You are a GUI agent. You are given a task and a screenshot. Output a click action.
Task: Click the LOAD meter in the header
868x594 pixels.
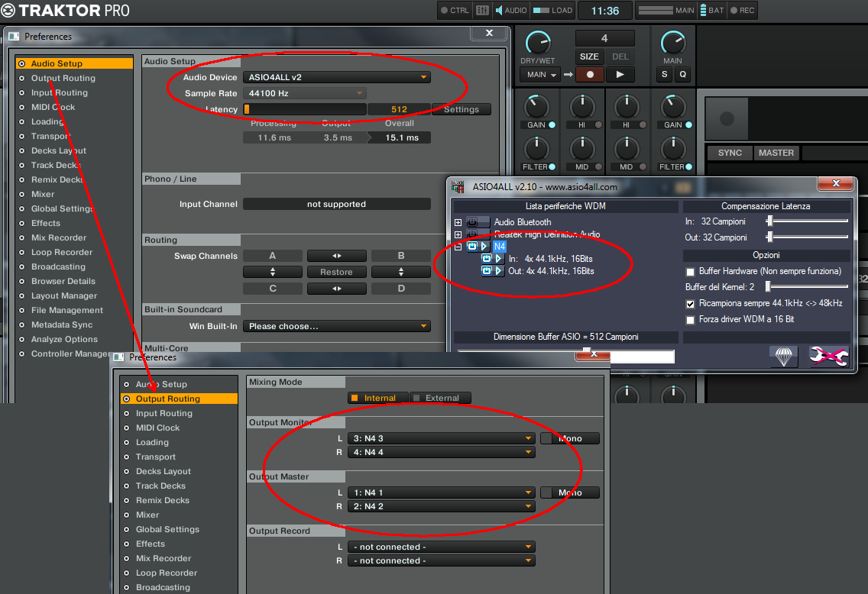click(x=552, y=11)
